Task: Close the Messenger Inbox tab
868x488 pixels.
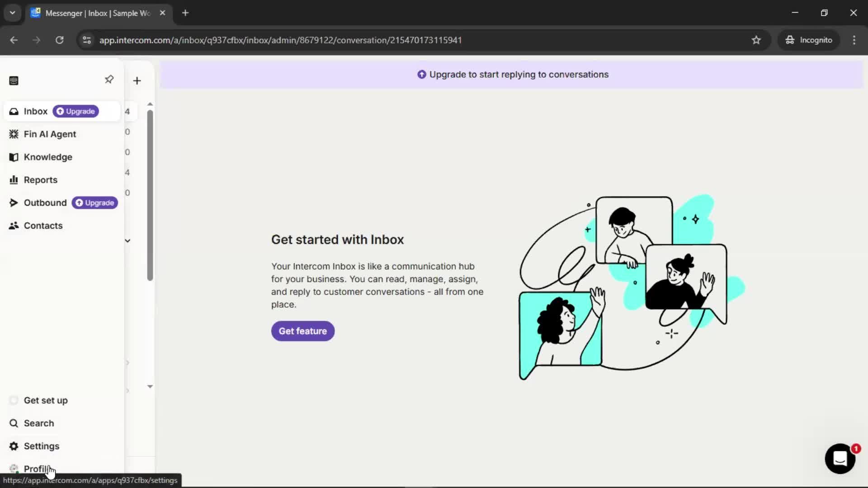Action: tap(162, 13)
